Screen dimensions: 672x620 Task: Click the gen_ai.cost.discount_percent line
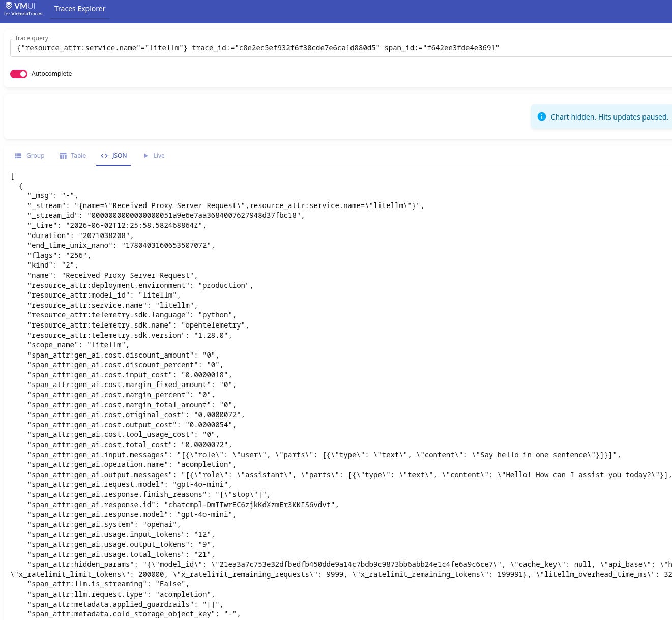126,365
